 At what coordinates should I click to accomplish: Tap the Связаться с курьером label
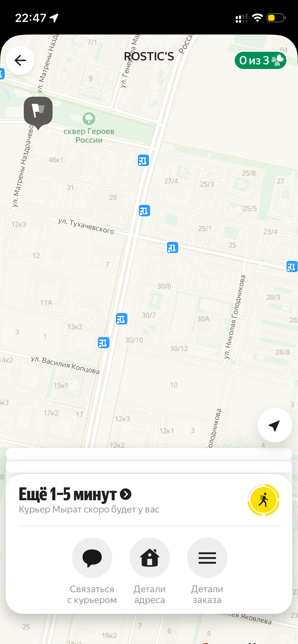(92, 594)
